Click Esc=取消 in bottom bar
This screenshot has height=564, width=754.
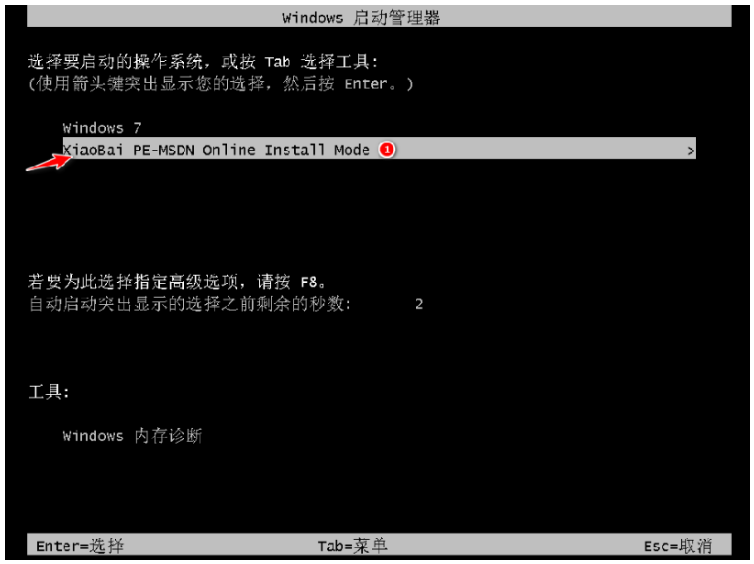pos(678,546)
